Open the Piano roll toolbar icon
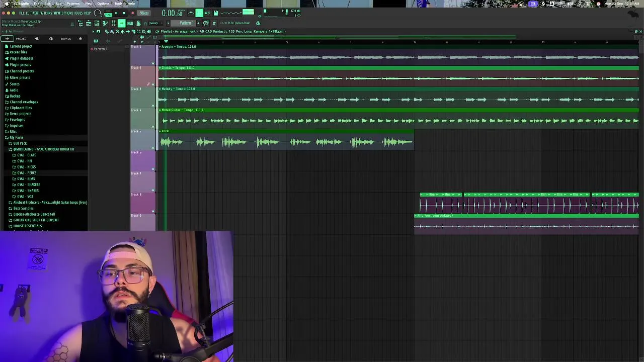Viewport: 644px width, 362px height. coord(105,23)
